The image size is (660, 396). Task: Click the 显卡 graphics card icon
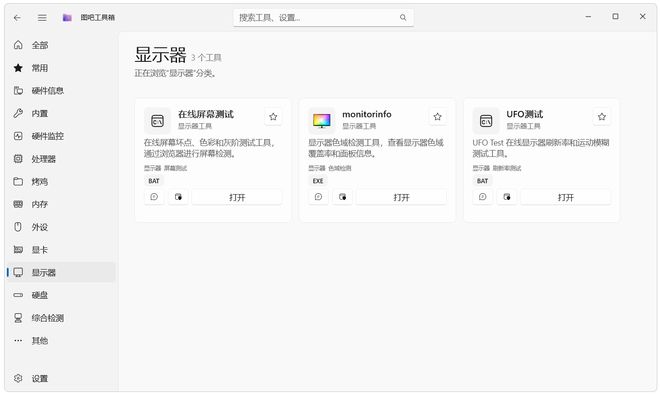[x=18, y=250]
